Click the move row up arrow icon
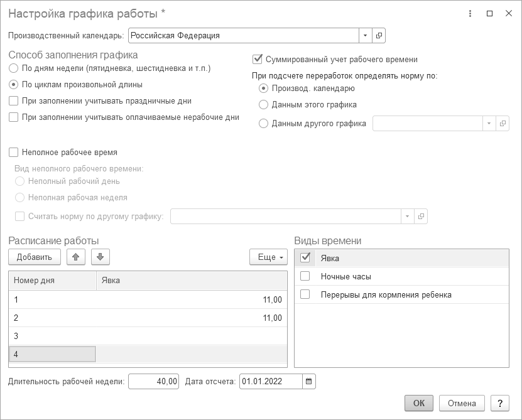The width and height of the screenshot is (522, 420). pyautogui.click(x=76, y=257)
